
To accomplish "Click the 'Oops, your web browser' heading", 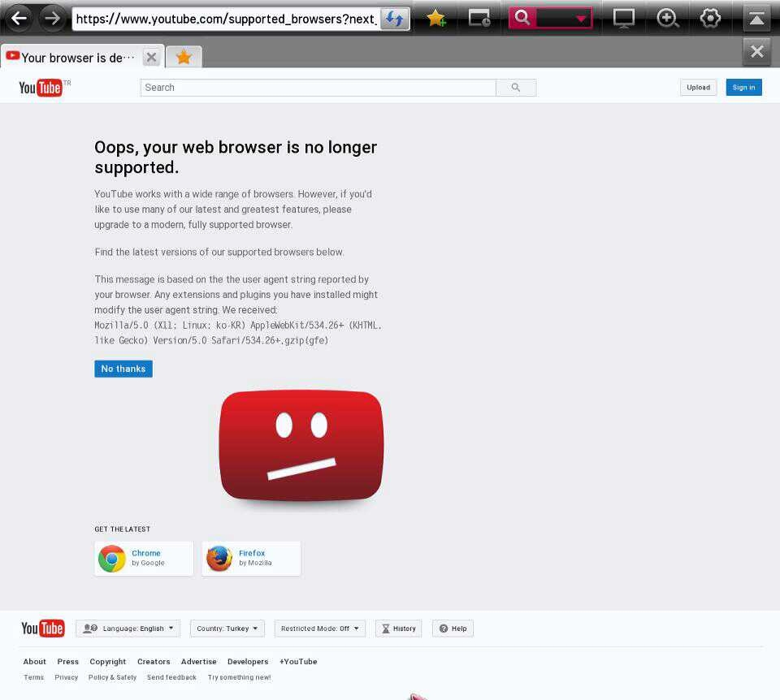I will point(236,157).
